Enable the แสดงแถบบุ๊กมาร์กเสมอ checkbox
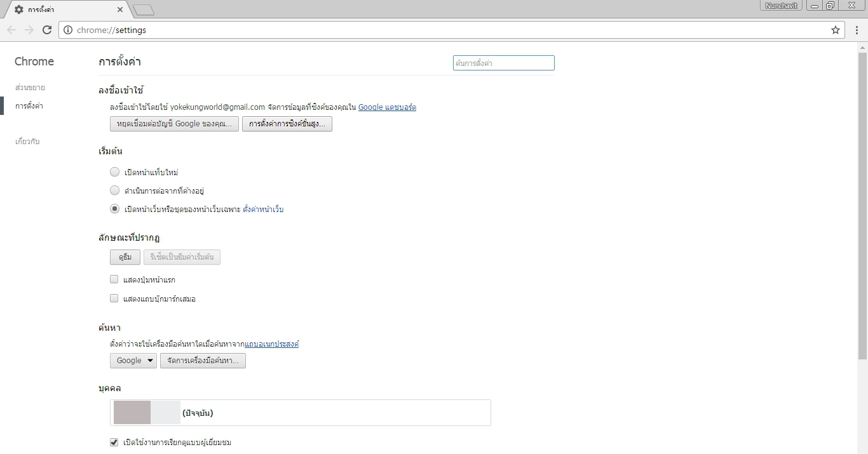Viewport: 868px width, 454px height. [x=114, y=298]
